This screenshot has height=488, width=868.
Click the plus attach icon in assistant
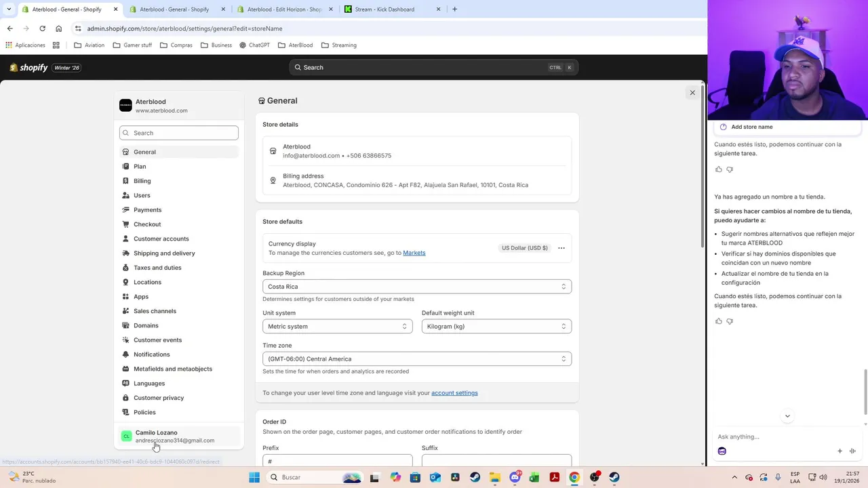[840, 451]
